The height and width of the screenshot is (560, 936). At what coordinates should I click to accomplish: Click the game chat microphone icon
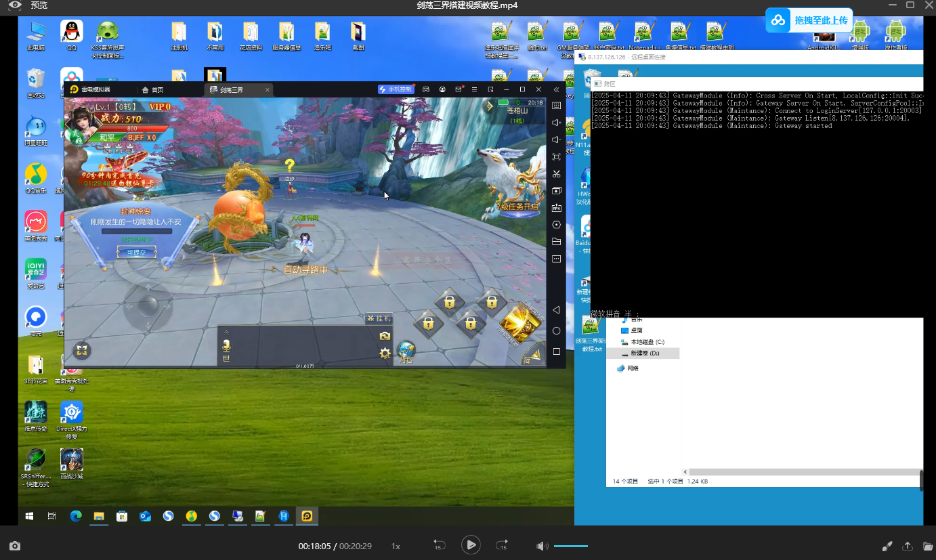point(226,345)
